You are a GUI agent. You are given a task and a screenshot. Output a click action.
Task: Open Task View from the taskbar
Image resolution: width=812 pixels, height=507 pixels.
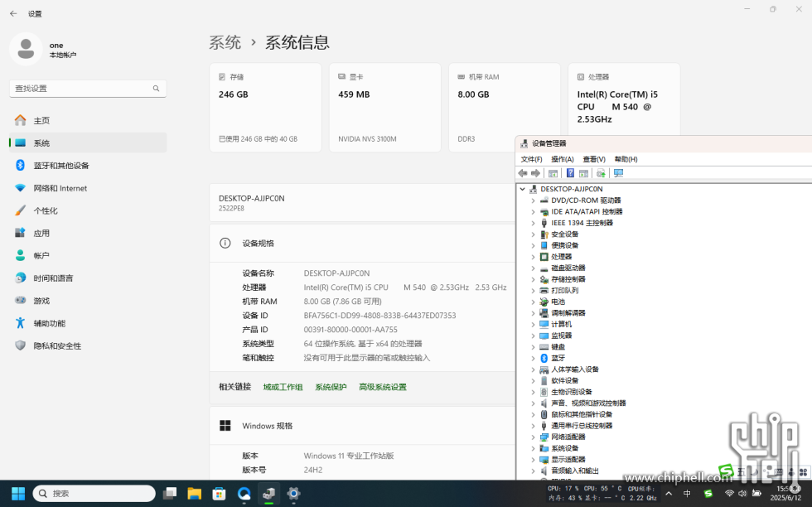pyautogui.click(x=169, y=494)
